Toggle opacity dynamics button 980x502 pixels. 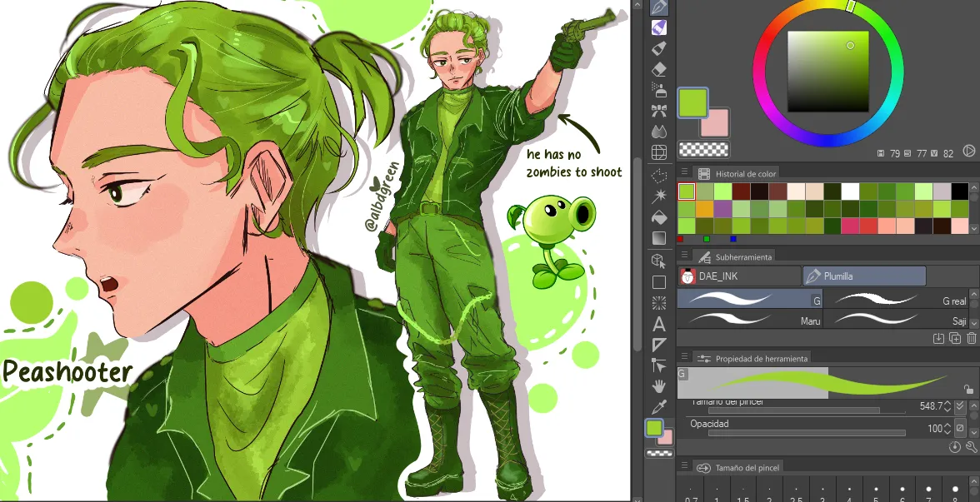(960, 428)
